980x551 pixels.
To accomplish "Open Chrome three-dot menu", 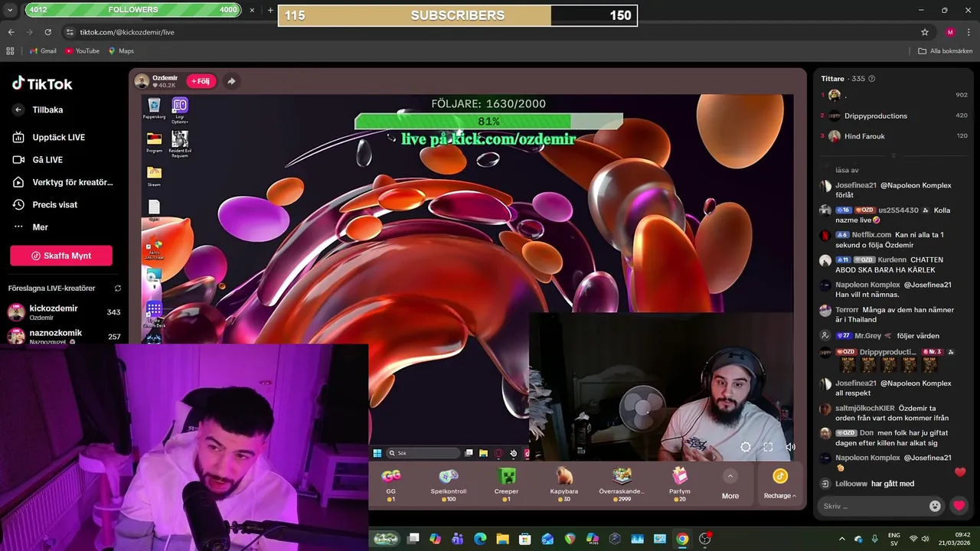I will tap(969, 32).
